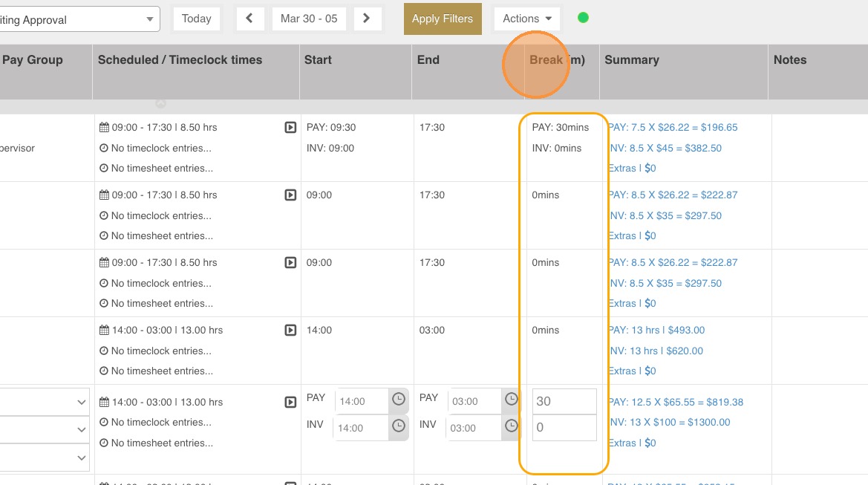
Task: Open clock picker for INV start 14:00
Action: [399, 427]
